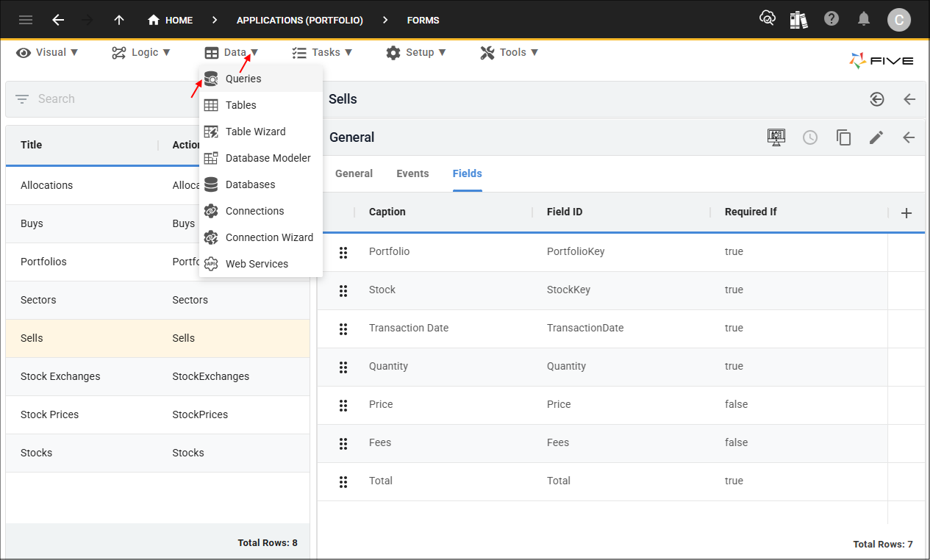Image resolution: width=930 pixels, height=560 pixels.
Task: Click the hamburger menu icon
Action: tap(26, 20)
